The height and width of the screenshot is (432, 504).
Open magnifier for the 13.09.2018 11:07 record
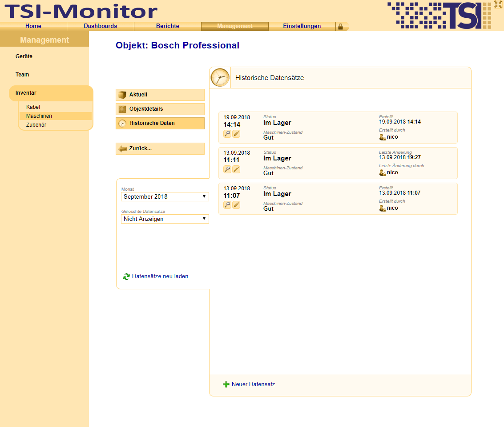[227, 205]
